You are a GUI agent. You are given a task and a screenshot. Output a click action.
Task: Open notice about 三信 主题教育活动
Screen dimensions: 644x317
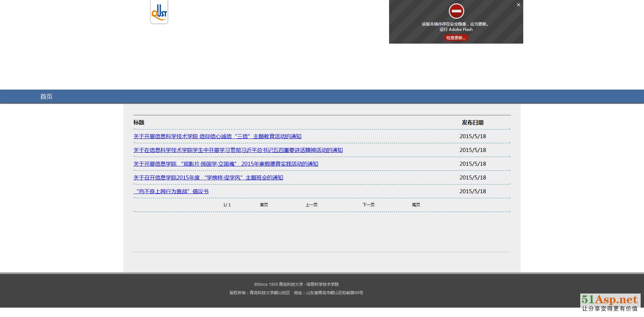tap(217, 136)
